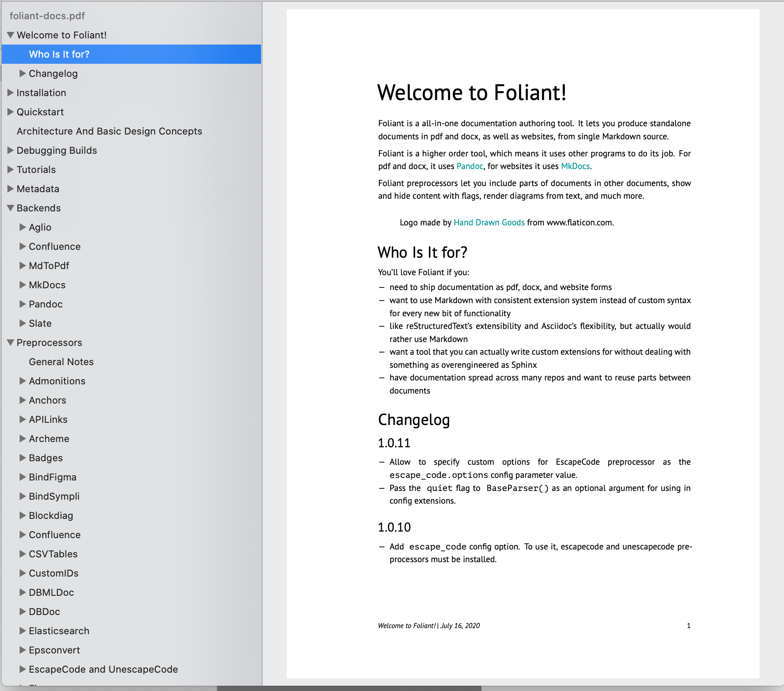
Task: Expand the Slate backend triangle
Action: point(23,323)
